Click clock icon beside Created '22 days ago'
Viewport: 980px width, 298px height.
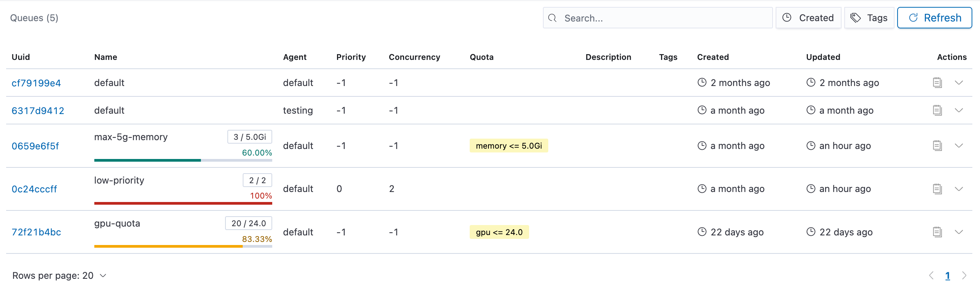click(x=702, y=232)
